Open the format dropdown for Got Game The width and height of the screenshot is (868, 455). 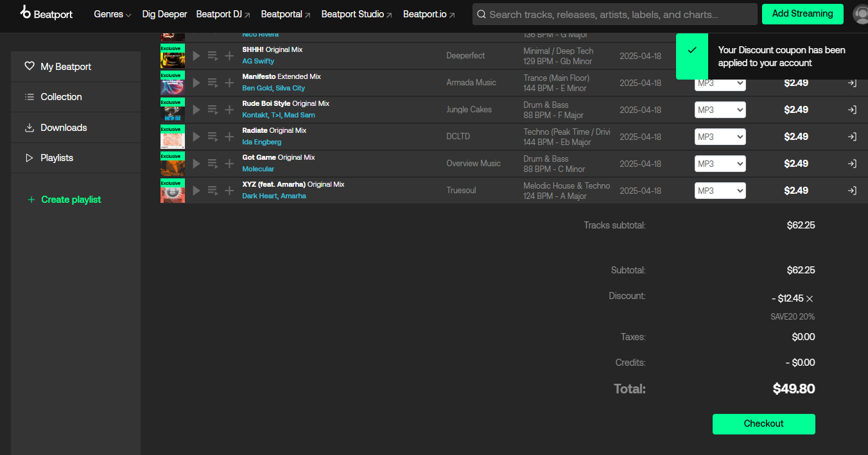pos(720,163)
